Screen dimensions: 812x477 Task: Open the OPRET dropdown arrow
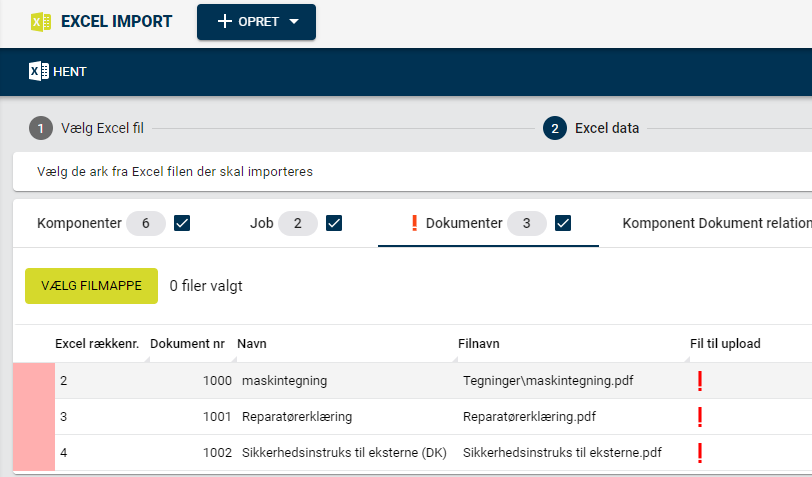294,22
